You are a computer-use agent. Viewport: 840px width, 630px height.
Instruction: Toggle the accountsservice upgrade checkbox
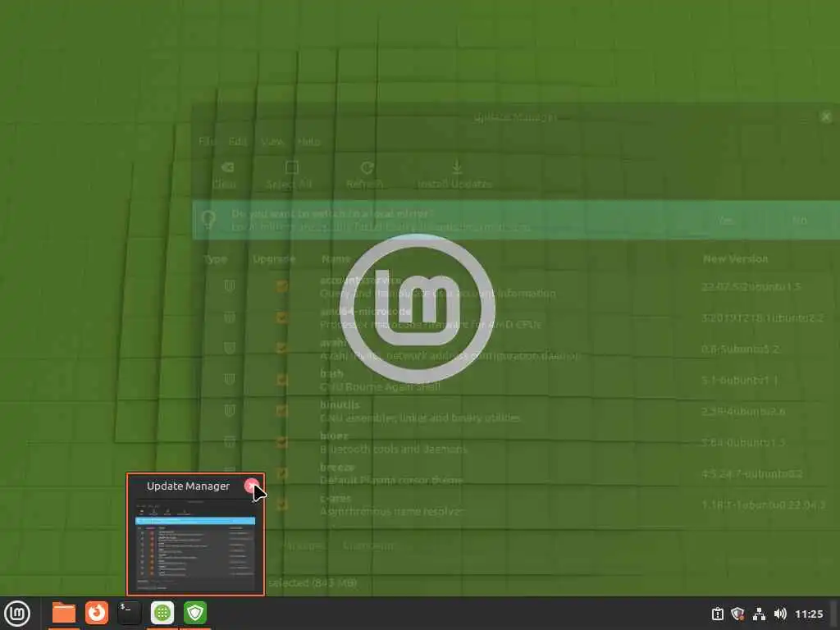coord(282,286)
